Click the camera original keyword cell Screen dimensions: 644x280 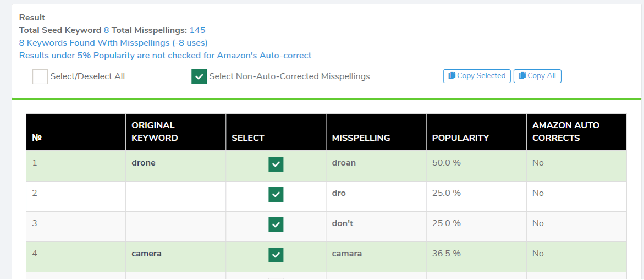click(147, 254)
